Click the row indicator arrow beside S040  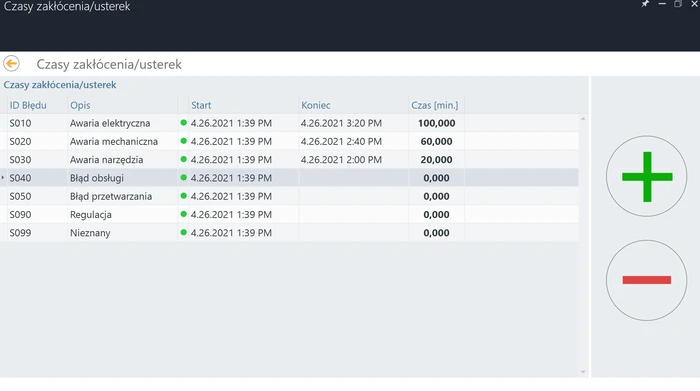(x=3, y=178)
